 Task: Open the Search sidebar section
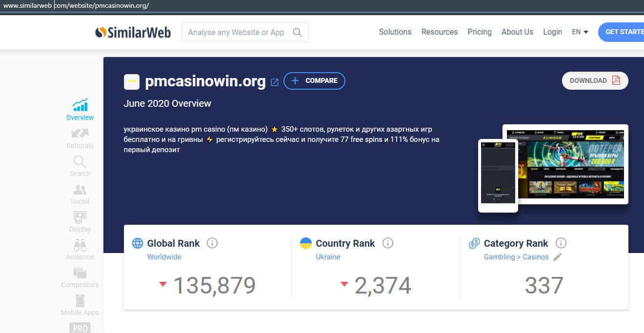click(x=80, y=166)
